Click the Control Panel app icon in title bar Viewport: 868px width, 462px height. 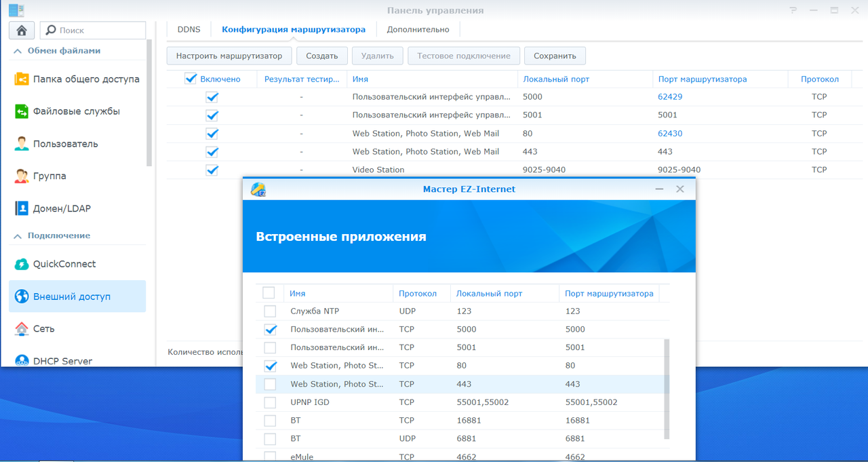[16, 10]
